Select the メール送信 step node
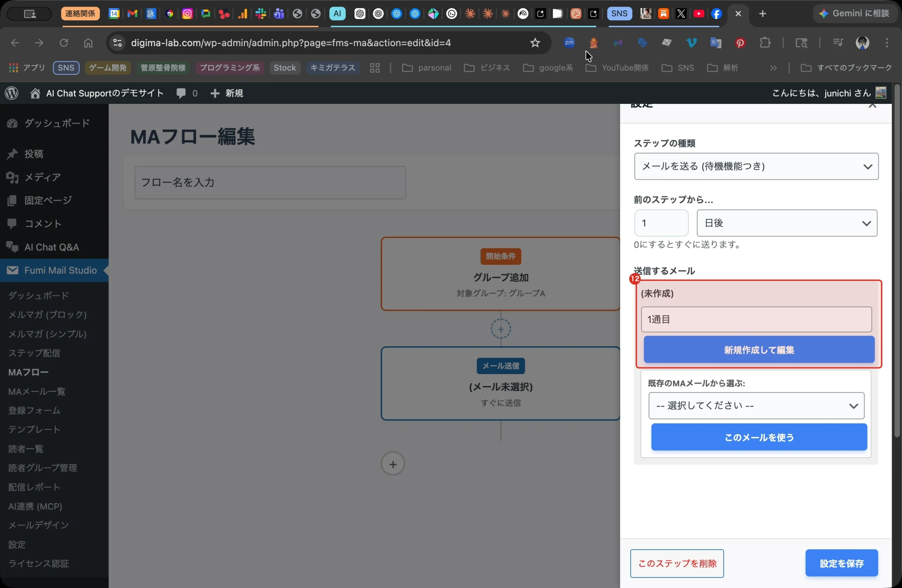This screenshot has width=902, height=588. [500, 383]
